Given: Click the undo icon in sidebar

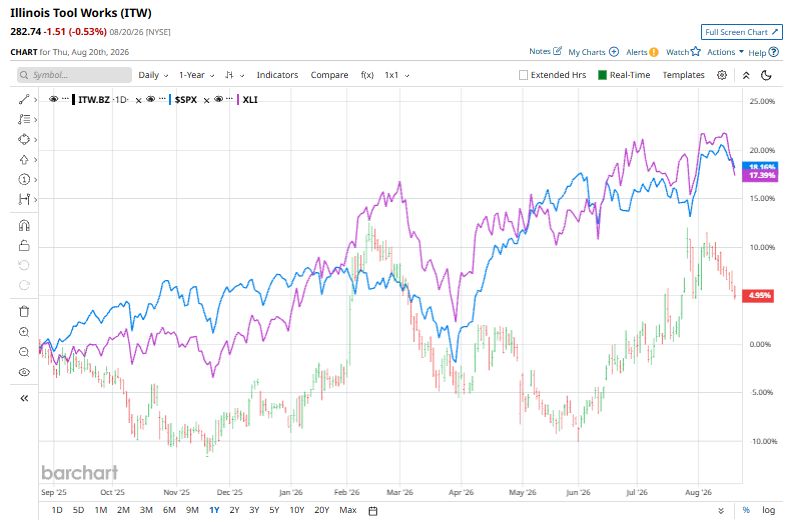Looking at the screenshot, I should pyautogui.click(x=24, y=265).
